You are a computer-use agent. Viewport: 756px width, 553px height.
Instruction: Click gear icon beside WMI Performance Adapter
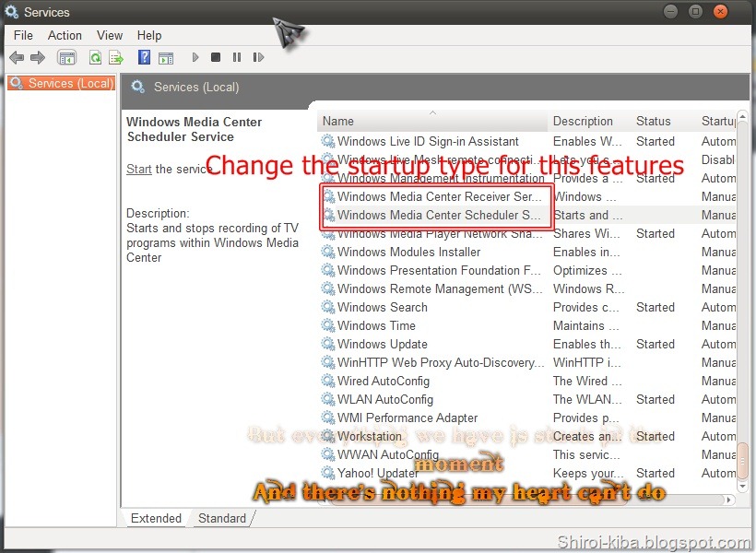pos(328,418)
